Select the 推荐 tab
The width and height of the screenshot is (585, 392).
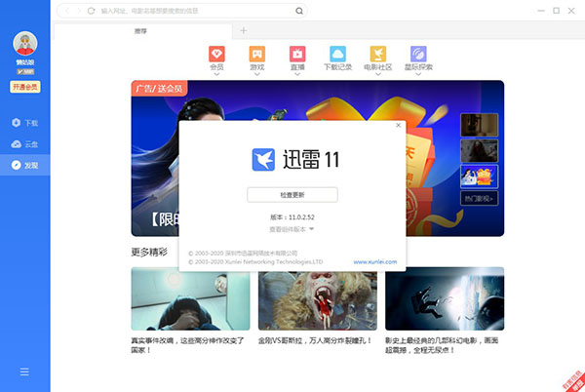[x=143, y=31]
